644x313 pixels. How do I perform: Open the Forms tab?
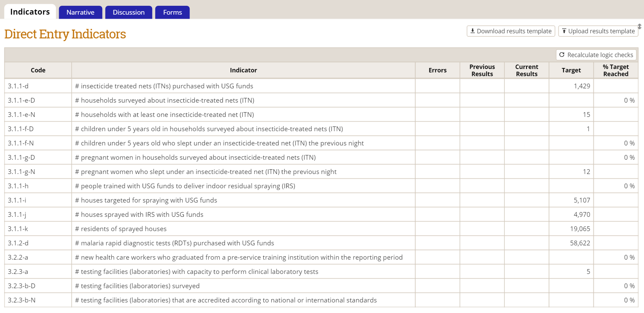(173, 13)
